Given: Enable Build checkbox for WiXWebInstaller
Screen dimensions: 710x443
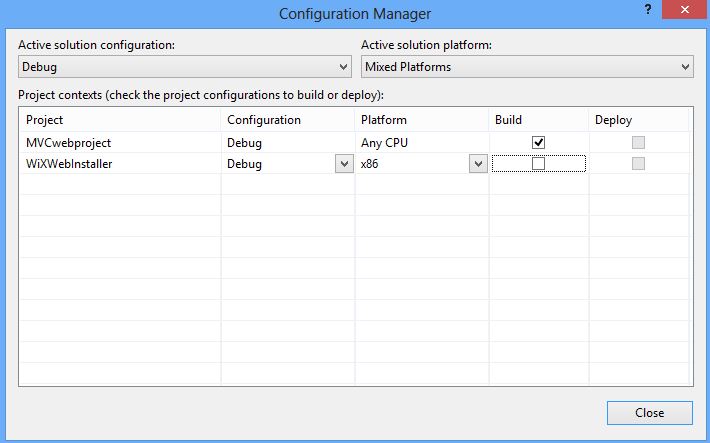Looking at the screenshot, I should pos(538,164).
